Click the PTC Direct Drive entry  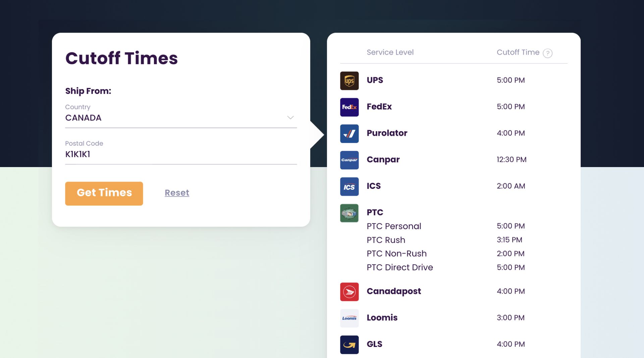399,267
